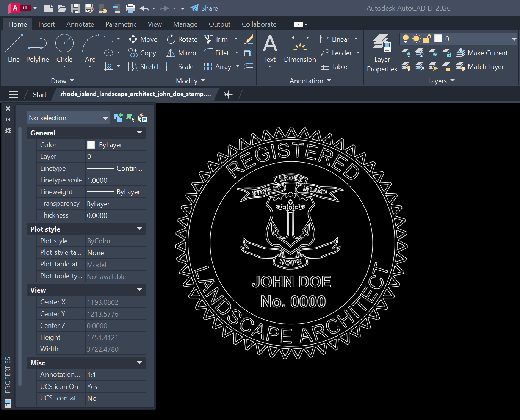The height and width of the screenshot is (420, 520).
Task: Click the Rotate tool
Action: tap(182, 39)
